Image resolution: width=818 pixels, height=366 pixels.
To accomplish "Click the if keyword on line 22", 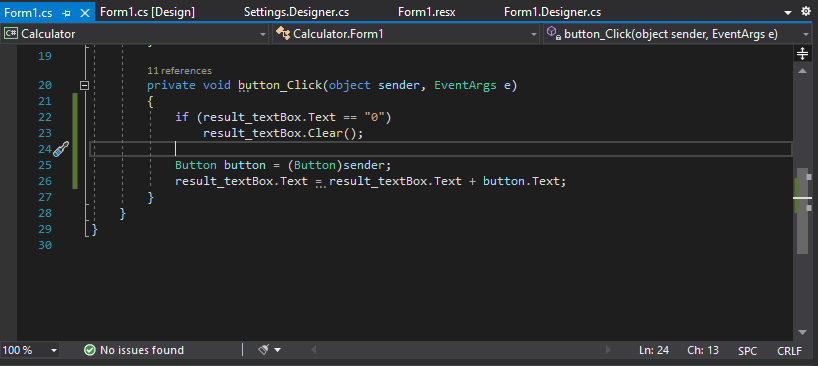I will click(182, 117).
